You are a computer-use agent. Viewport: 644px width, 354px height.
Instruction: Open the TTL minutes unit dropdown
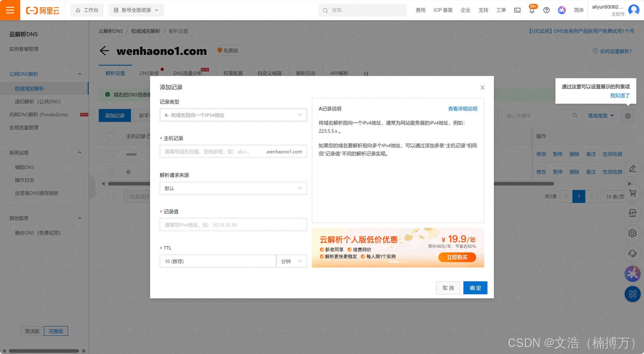pos(291,261)
